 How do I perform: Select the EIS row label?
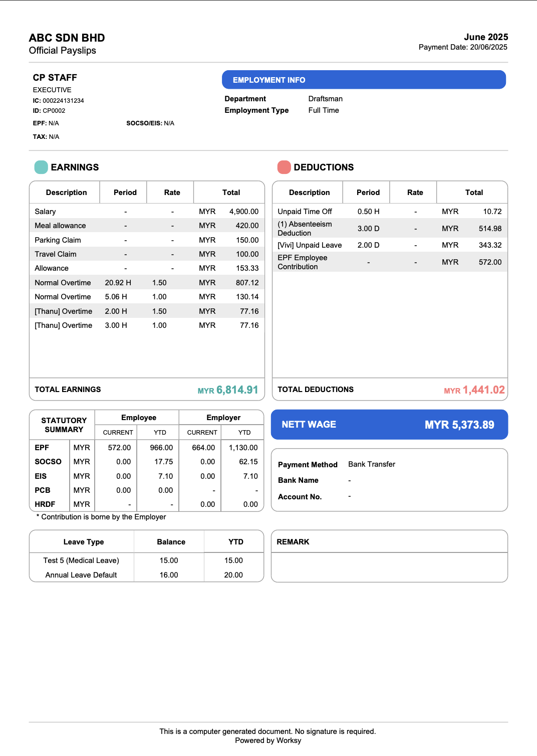[x=41, y=476]
